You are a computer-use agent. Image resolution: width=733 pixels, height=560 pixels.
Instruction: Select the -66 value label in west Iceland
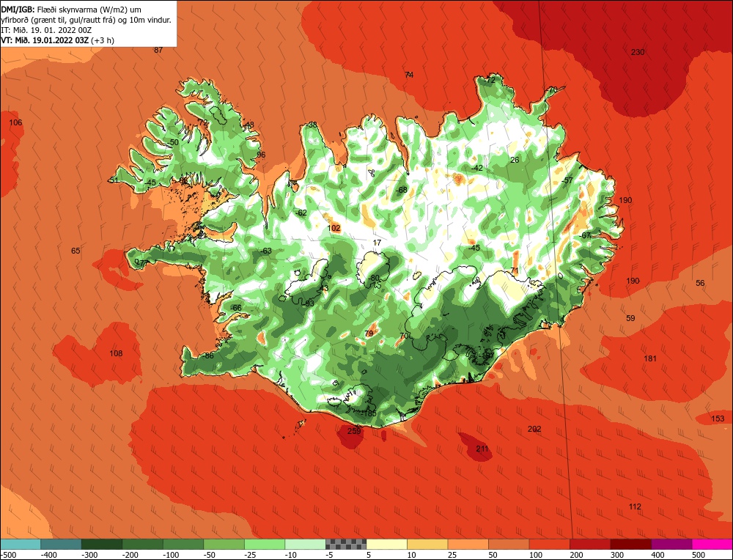pos(236,308)
